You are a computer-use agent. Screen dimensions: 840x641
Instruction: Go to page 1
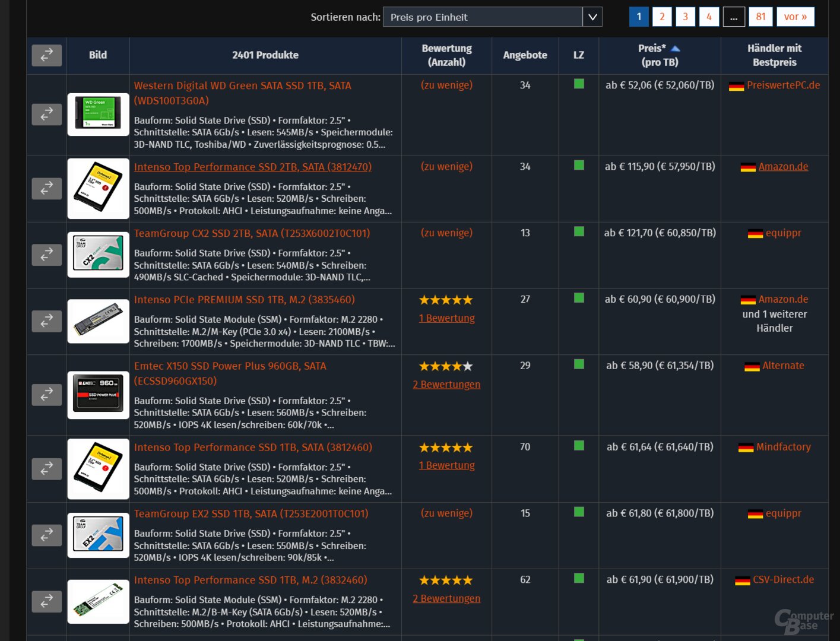point(639,17)
